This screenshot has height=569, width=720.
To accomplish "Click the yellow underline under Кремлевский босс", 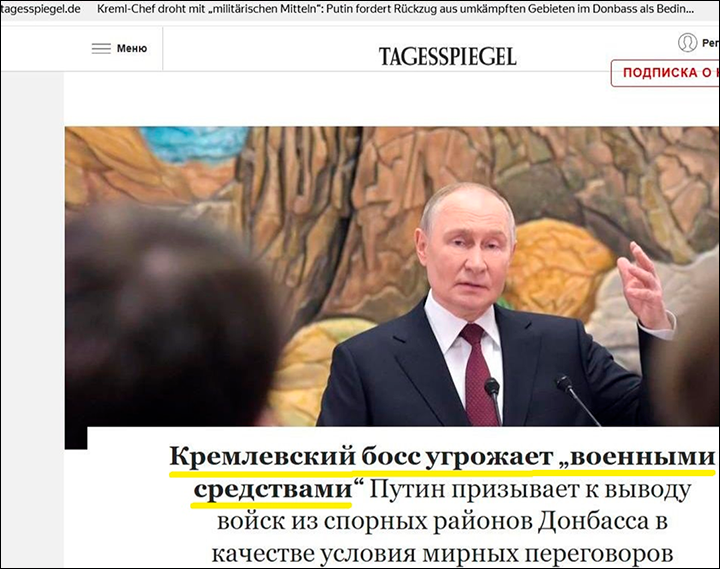I will coord(294,473).
